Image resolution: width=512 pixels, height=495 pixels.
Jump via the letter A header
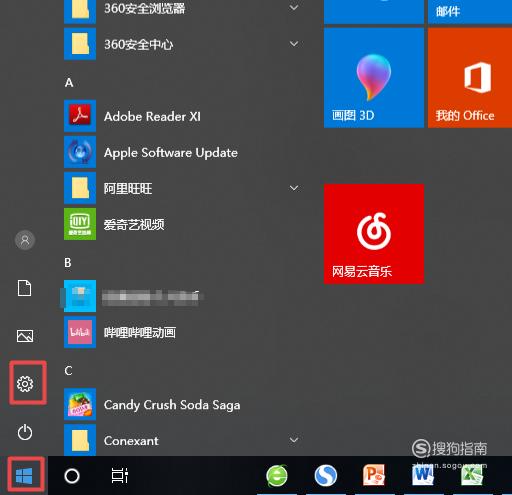[69, 83]
